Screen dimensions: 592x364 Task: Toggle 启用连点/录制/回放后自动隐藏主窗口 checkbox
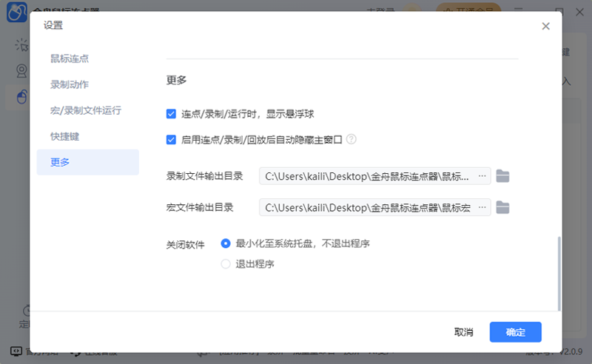(x=171, y=139)
